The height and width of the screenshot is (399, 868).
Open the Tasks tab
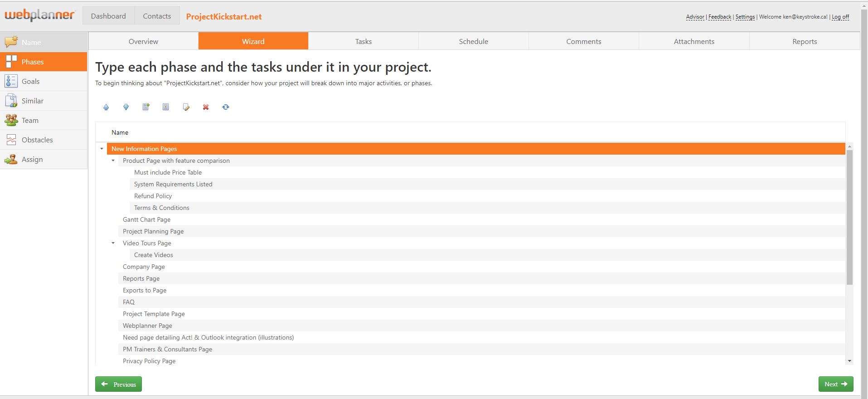click(x=364, y=41)
